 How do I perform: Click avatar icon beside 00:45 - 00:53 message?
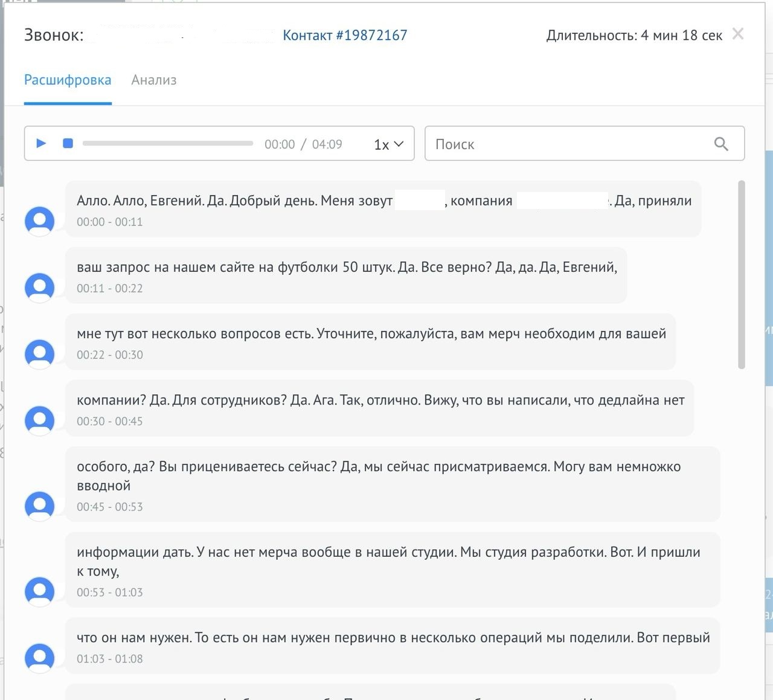click(x=39, y=506)
